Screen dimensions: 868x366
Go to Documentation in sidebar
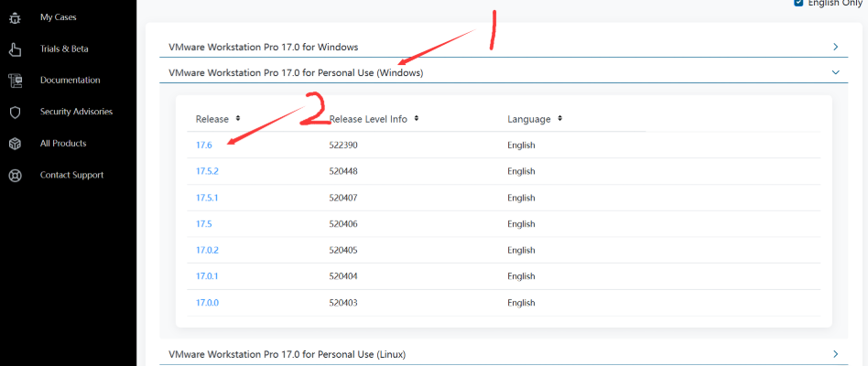71,81
